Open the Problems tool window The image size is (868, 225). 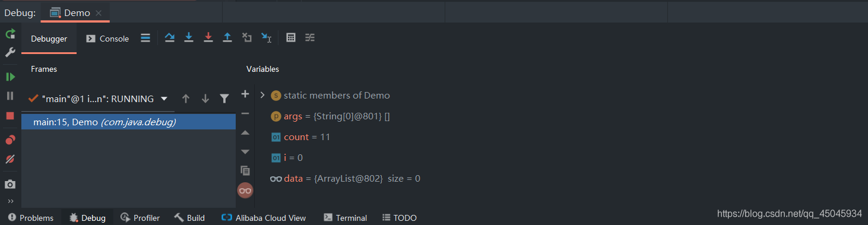pyautogui.click(x=30, y=218)
